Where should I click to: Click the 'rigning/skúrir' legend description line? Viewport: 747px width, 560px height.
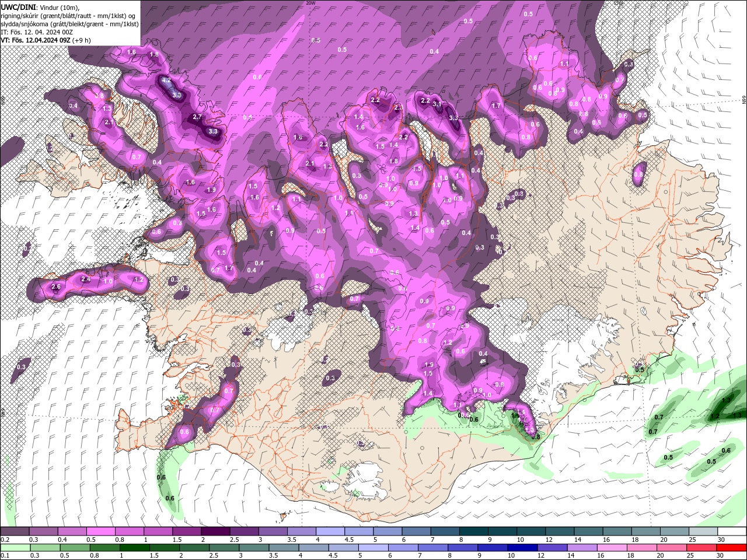pos(69,15)
